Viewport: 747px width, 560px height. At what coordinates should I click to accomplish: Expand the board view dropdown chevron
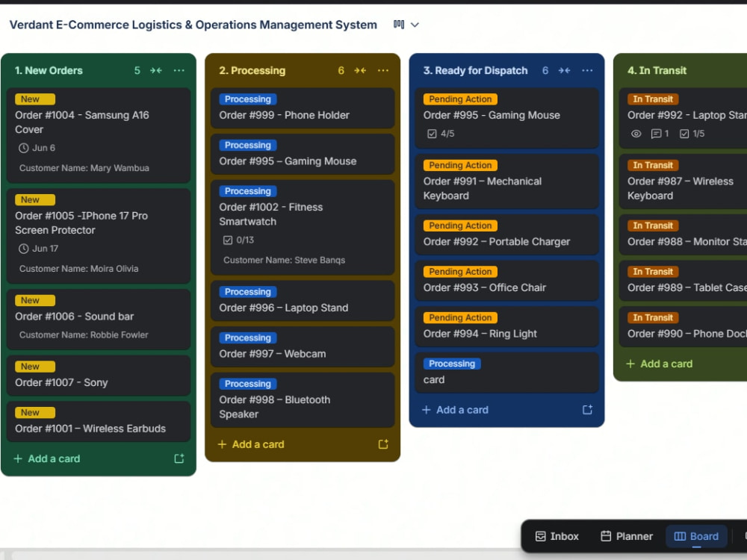(415, 25)
